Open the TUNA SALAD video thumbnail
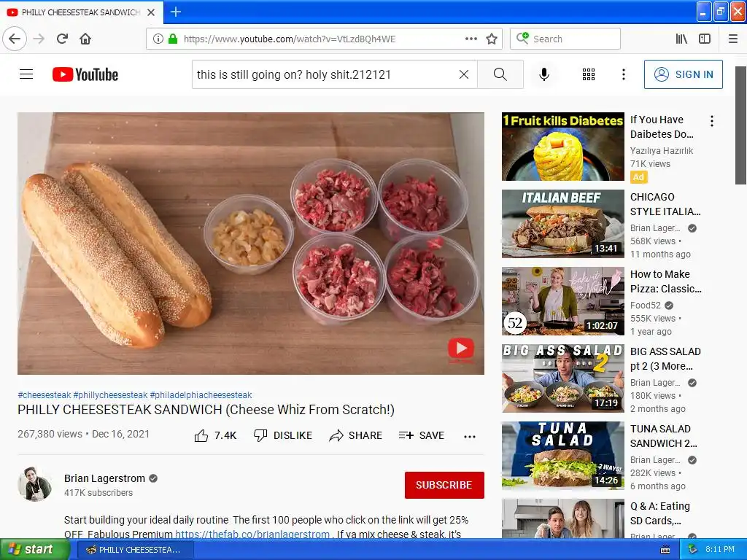Image resolution: width=747 pixels, height=560 pixels. 562,455
